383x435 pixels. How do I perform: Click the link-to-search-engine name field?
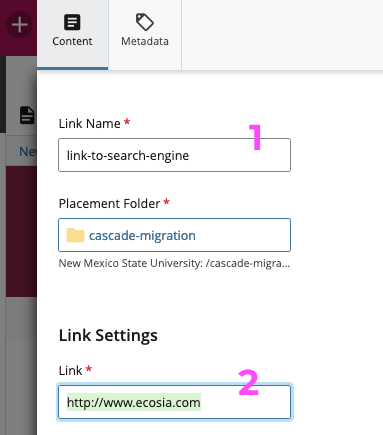pos(174,155)
